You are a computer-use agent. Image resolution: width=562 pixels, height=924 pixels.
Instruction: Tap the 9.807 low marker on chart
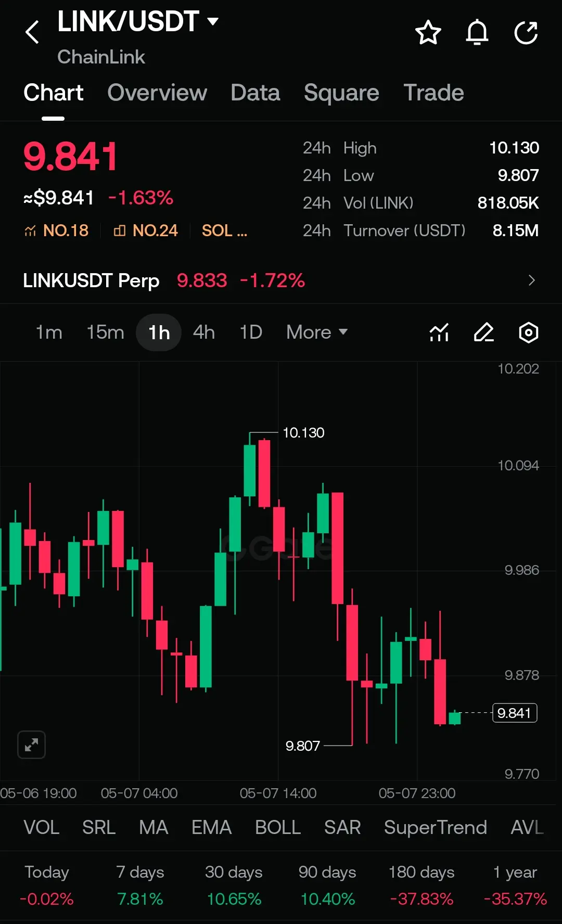click(302, 746)
